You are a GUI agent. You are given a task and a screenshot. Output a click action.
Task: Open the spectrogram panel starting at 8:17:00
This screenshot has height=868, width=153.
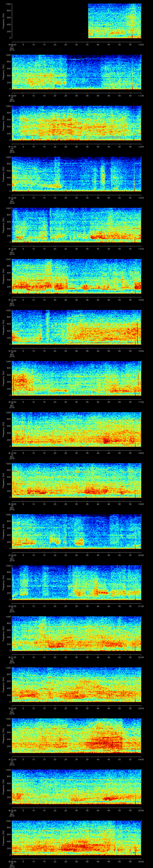77,429
